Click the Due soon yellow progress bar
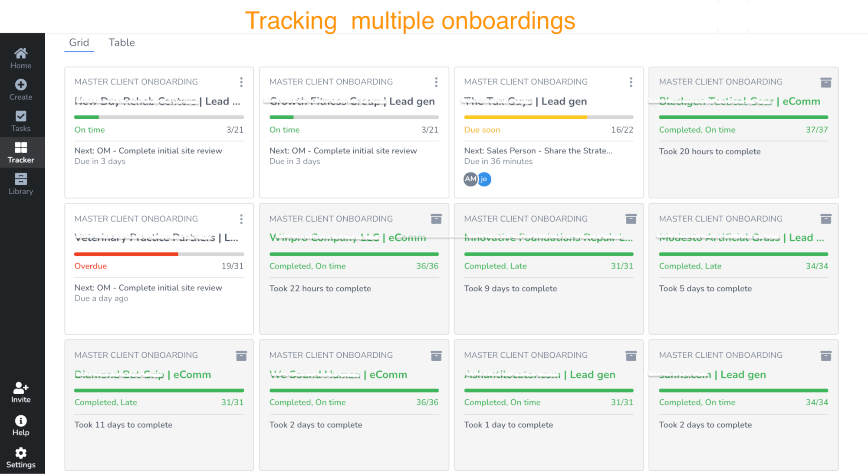The height and width of the screenshot is (474, 868). 525,117
